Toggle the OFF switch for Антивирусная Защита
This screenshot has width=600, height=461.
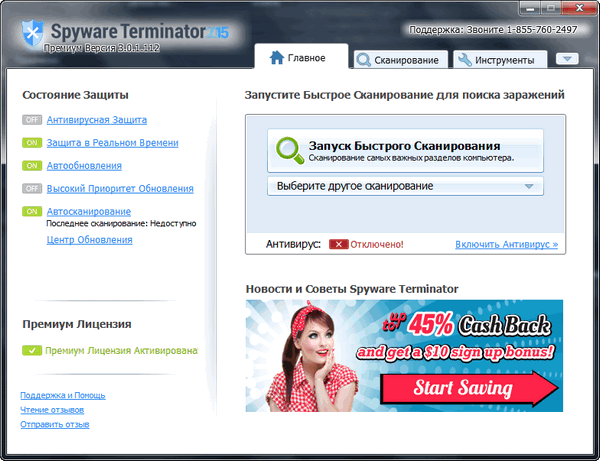click(x=32, y=120)
